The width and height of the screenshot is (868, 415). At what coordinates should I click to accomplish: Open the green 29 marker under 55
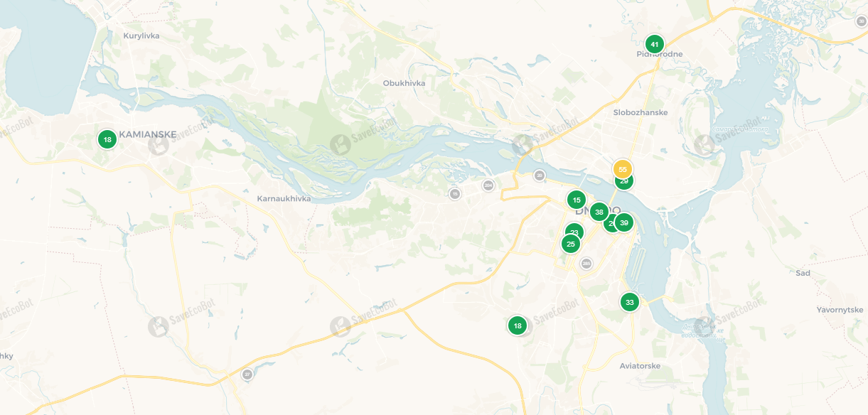624,183
